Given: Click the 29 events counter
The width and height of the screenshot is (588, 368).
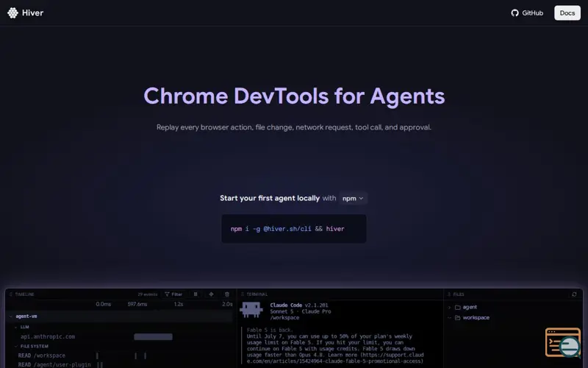Looking at the screenshot, I should [148, 294].
